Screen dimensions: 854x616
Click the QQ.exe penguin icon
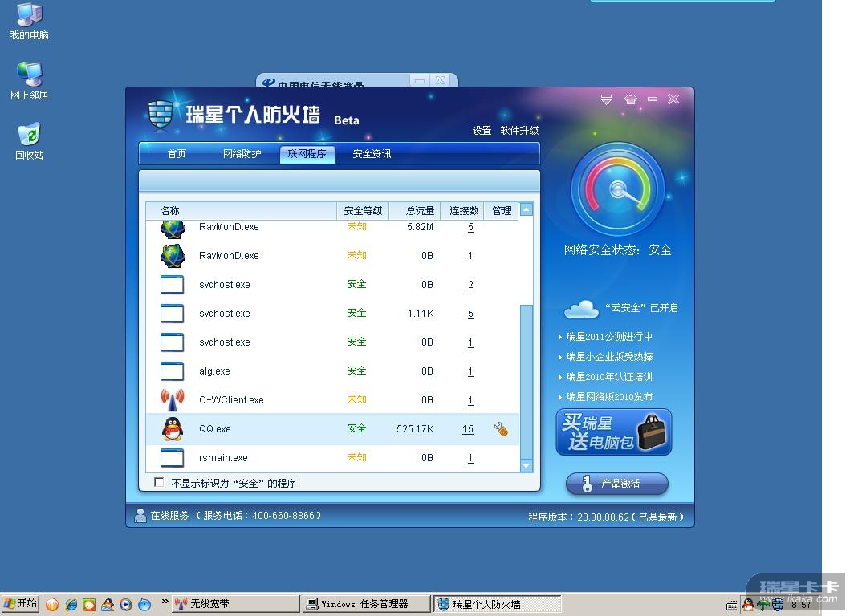tap(173, 429)
